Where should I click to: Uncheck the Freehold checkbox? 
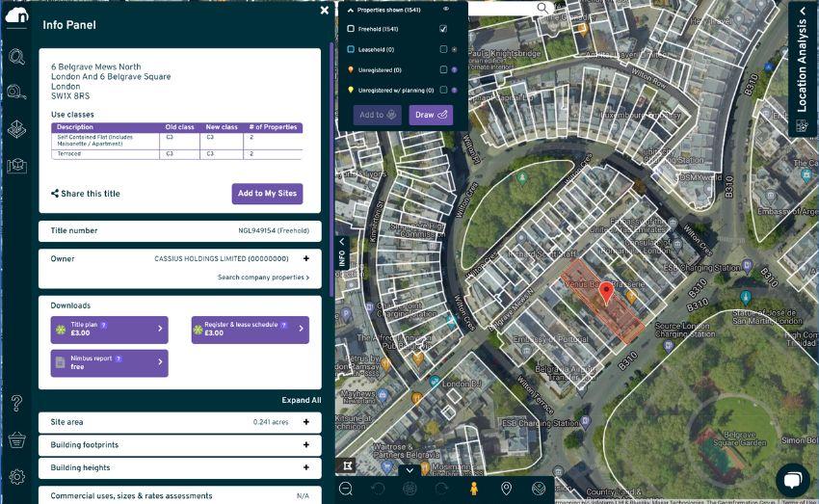point(443,29)
